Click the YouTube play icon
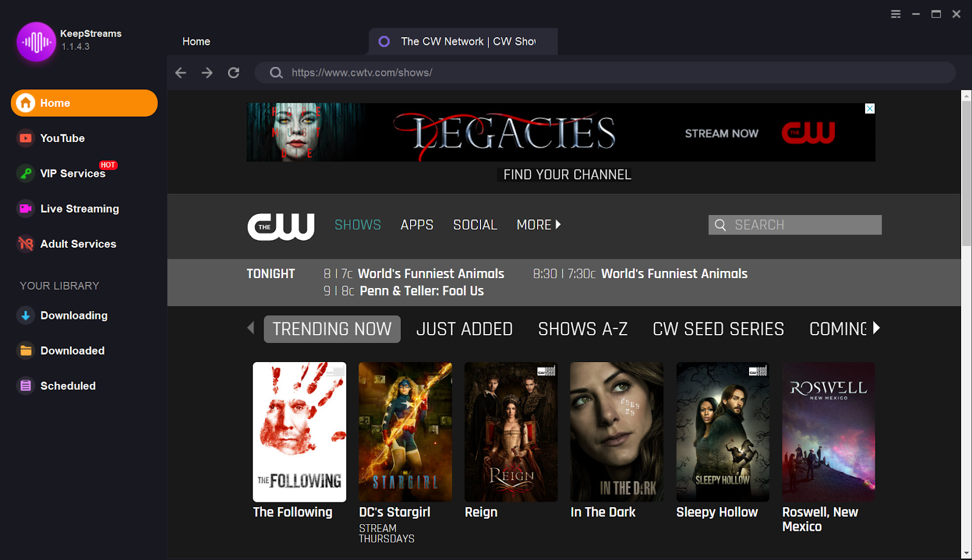Screen dimensions: 972x560 (x=26, y=138)
